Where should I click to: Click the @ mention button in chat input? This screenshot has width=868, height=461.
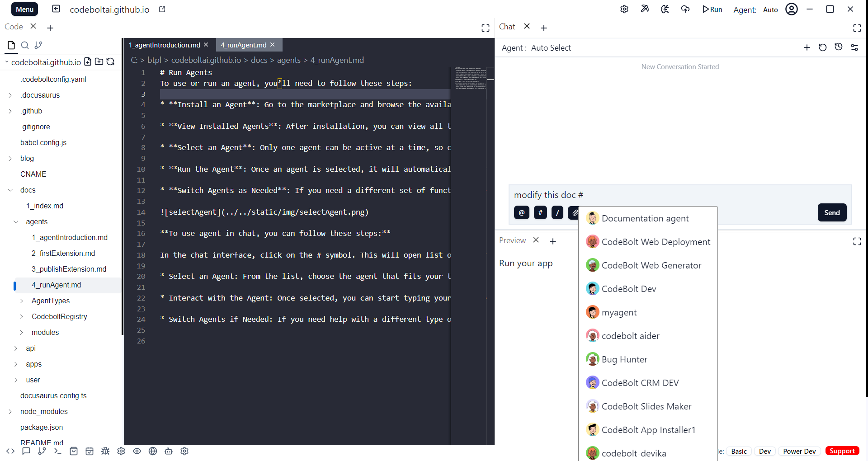(522, 212)
